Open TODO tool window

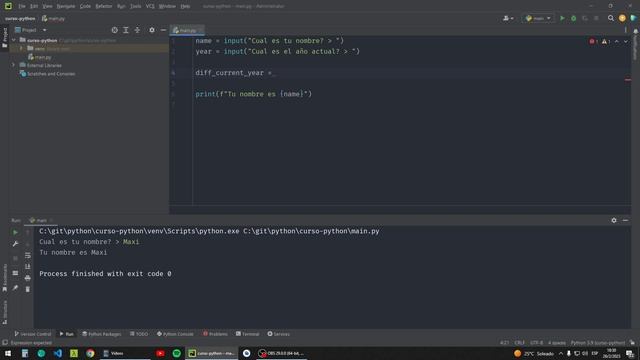pos(139,334)
